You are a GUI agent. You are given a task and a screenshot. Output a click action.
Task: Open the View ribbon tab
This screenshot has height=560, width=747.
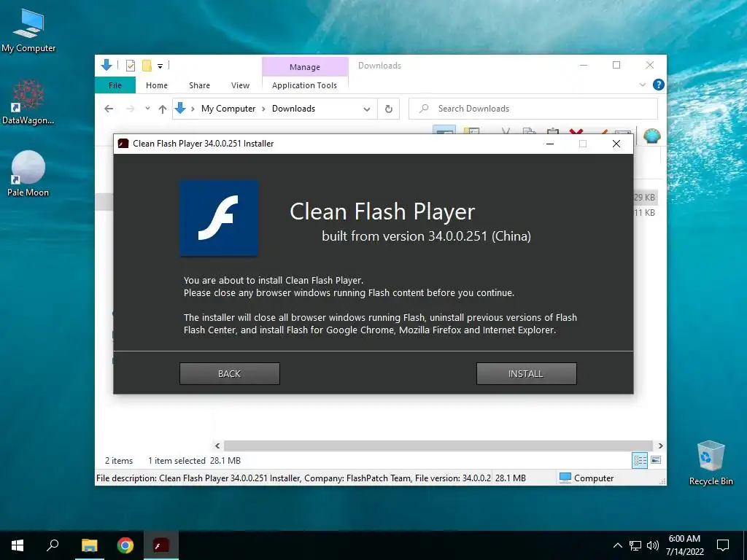(x=240, y=85)
